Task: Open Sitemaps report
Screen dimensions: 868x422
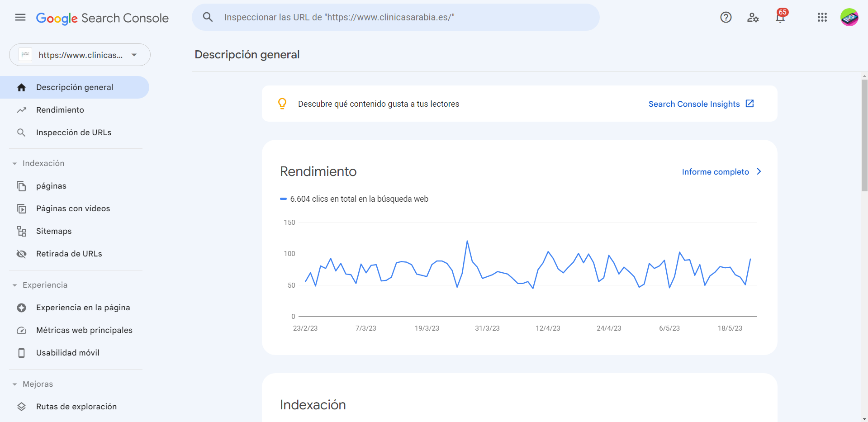Action: pyautogui.click(x=75, y=231)
